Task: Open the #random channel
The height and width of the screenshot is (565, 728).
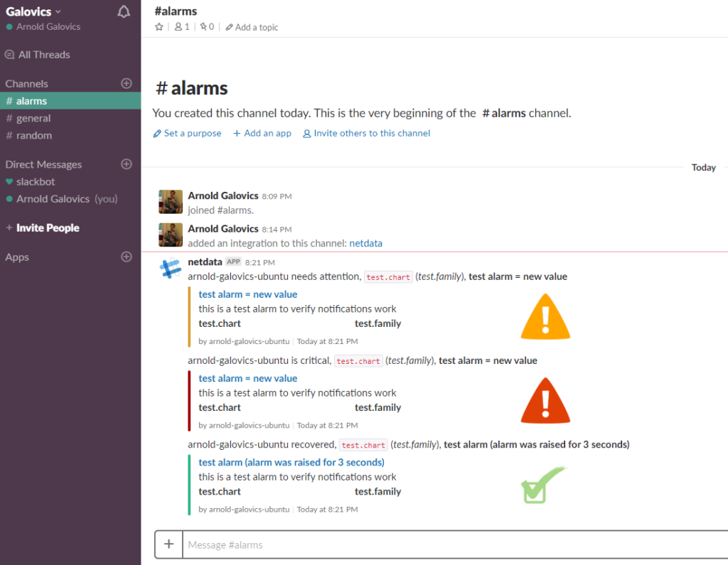Action: click(x=32, y=135)
